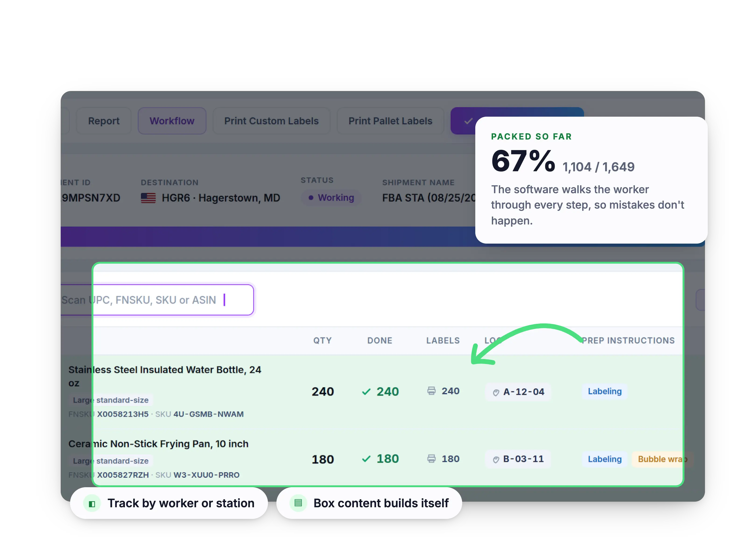Focus the Scan UPC, FNSKU, SKU or ASIN field
This screenshot has height=560, width=747.
pos(157,300)
